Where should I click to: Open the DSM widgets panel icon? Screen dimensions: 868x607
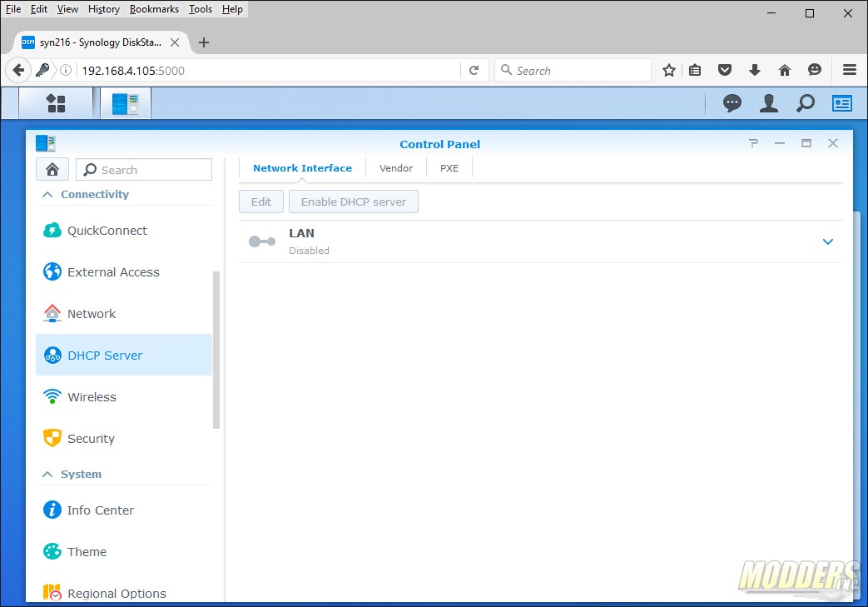842,103
